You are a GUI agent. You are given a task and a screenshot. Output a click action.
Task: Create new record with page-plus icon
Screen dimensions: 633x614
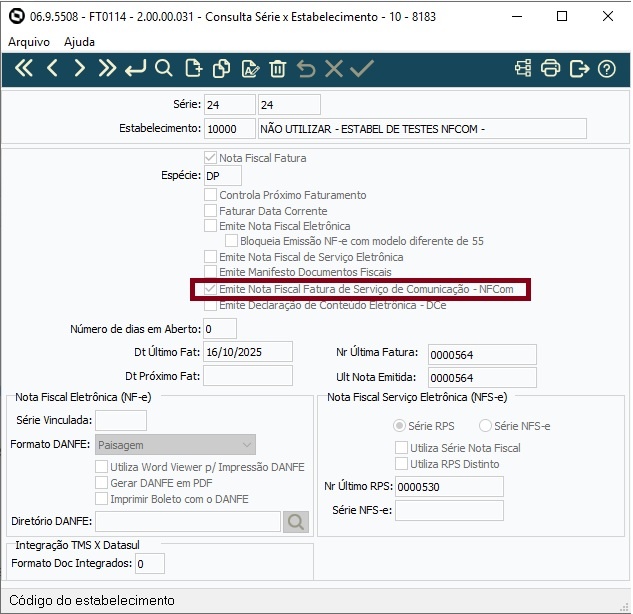194,68
